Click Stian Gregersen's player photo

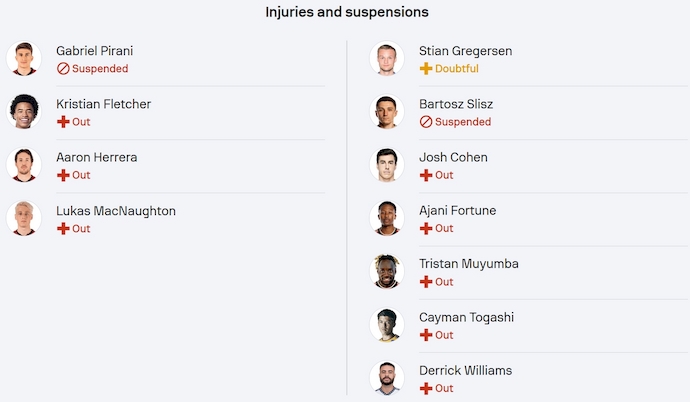(387, 59)
